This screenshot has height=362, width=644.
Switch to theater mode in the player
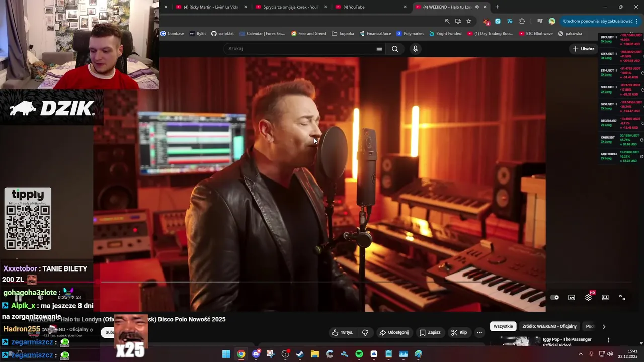605,297
